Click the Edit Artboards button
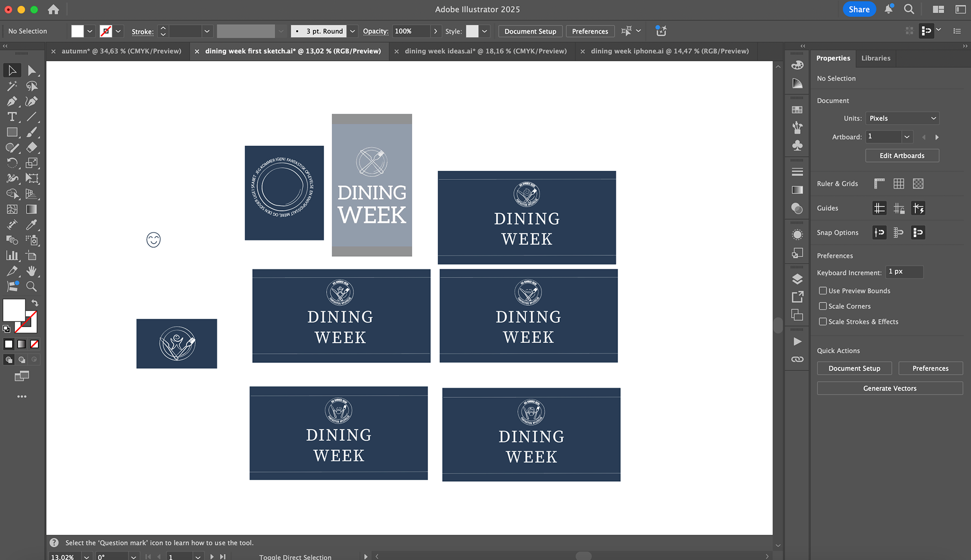The width and height of the screenshot is (971, 560). (x=902, y=156)
